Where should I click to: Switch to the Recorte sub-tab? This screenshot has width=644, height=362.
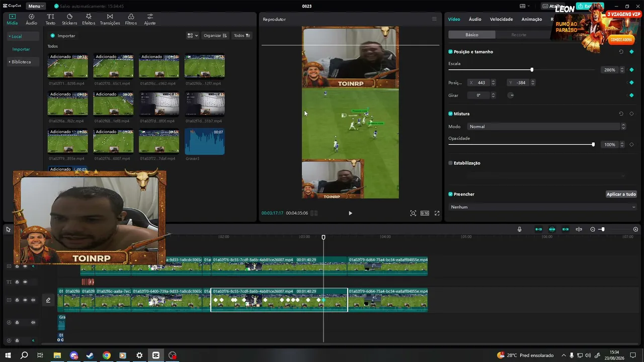pyautogui.click(x=519, y=35)
